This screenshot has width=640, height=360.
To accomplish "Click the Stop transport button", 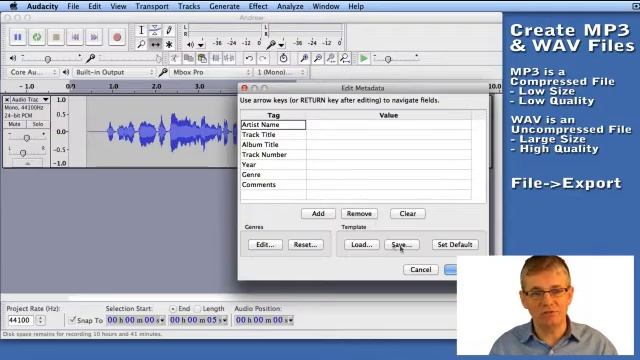I will pyautogui.click(x=56, y=37).
